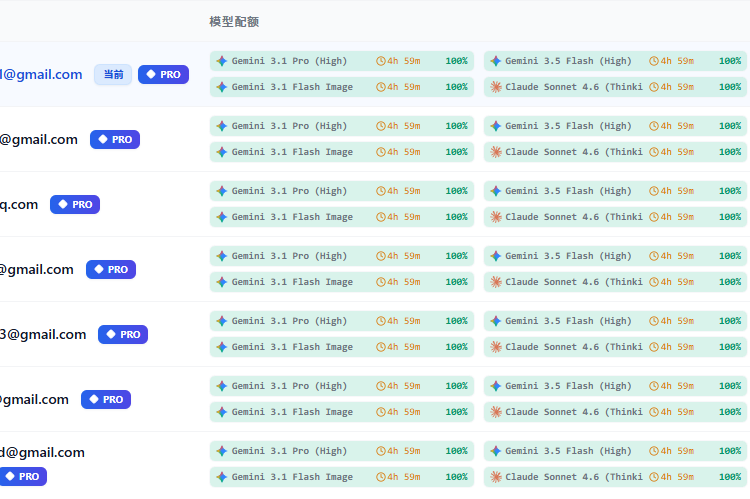Click clock icon of Gemini 3.1 Pro, q.com row
The width and height of the screenshot is (750, 499).
click(380, 191)
